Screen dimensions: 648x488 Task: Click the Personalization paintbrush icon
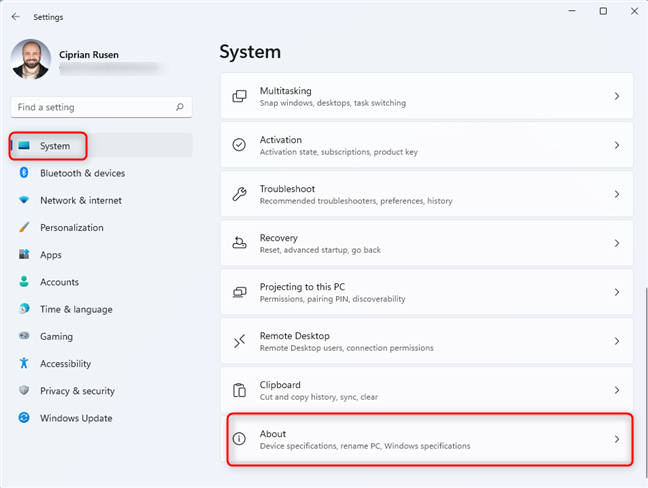click(x=24, y=227)
